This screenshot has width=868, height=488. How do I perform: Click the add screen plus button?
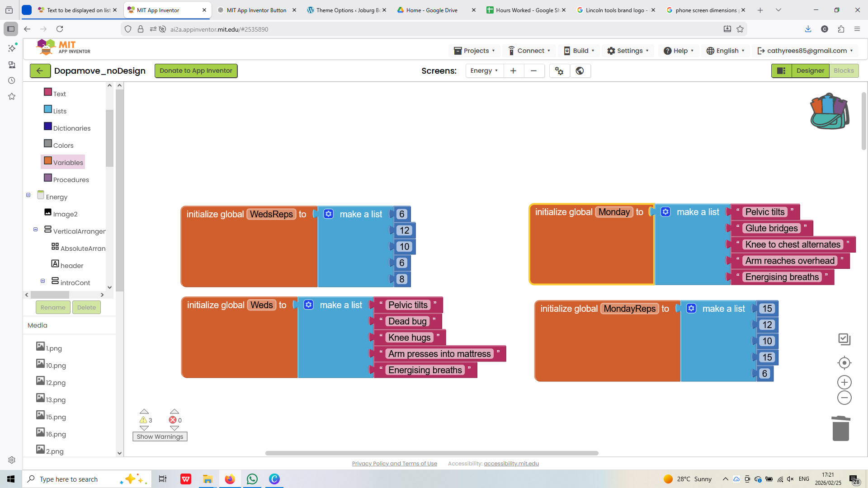click(513, 70)
